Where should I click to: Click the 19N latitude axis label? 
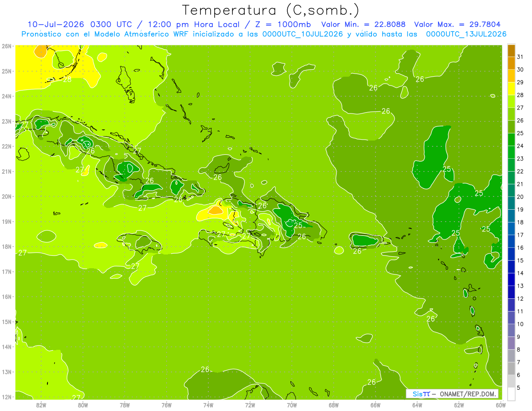tap(7, 221)
